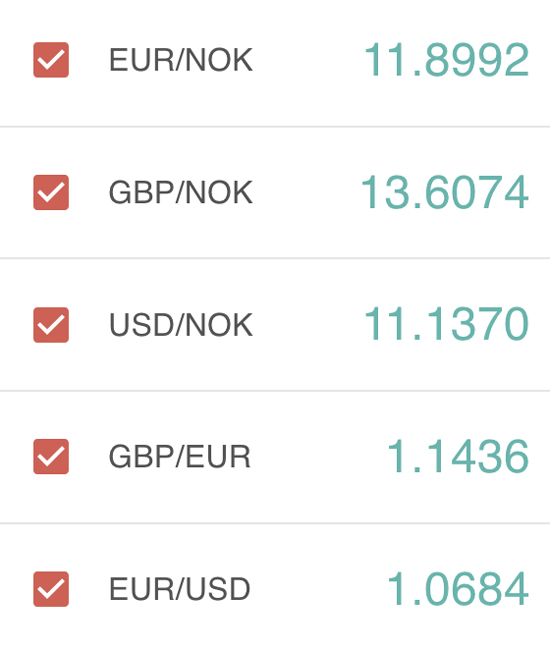Select the 1.1436 rate value
The width and height of the screenshot is (550, 650).
[458, 456]
